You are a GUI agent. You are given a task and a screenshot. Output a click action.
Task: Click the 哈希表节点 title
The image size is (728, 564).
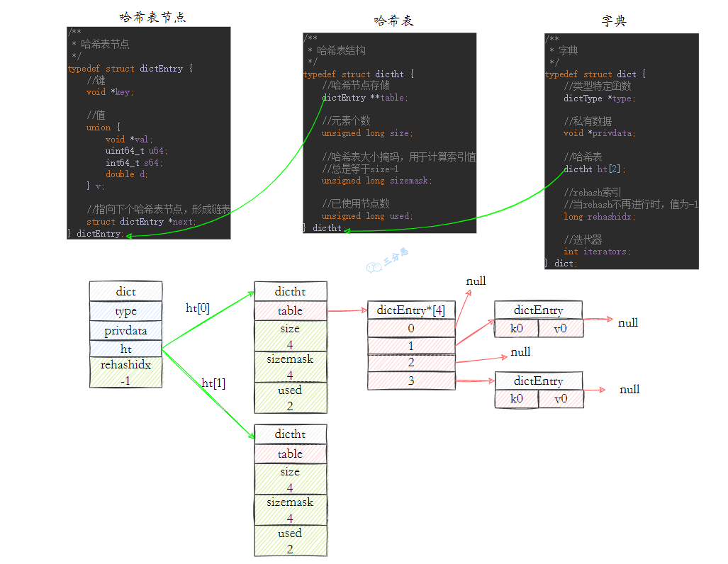[x=152, y=17]
